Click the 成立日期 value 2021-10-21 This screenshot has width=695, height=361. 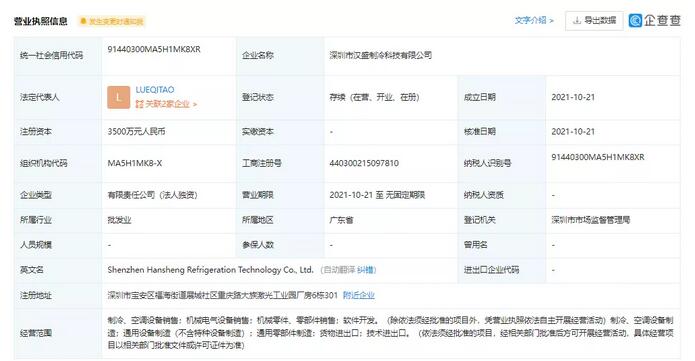573,97
